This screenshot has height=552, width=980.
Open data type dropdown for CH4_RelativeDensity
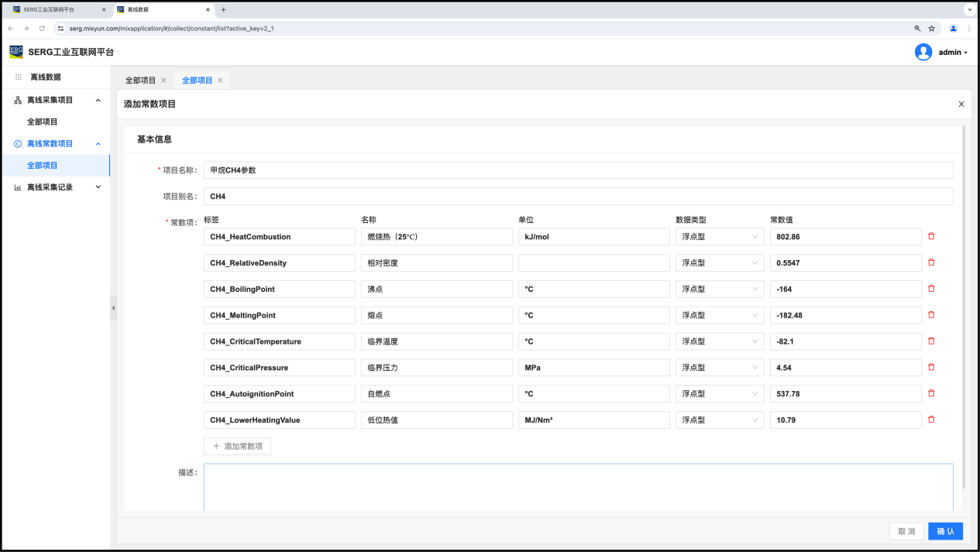tap(720, 263)
